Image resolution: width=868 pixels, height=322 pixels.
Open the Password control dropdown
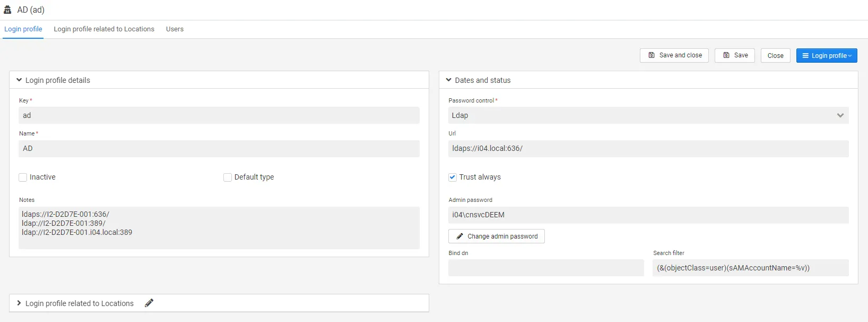(648, 115)
